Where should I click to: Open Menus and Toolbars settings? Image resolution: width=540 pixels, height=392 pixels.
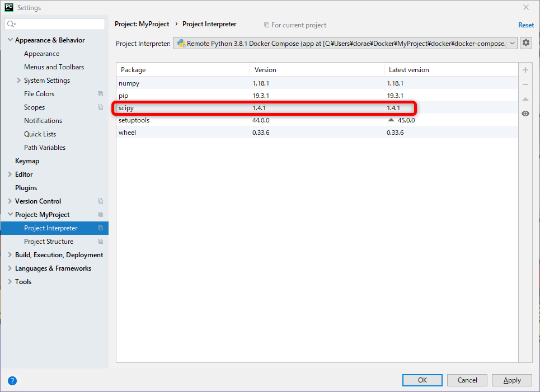54,67
